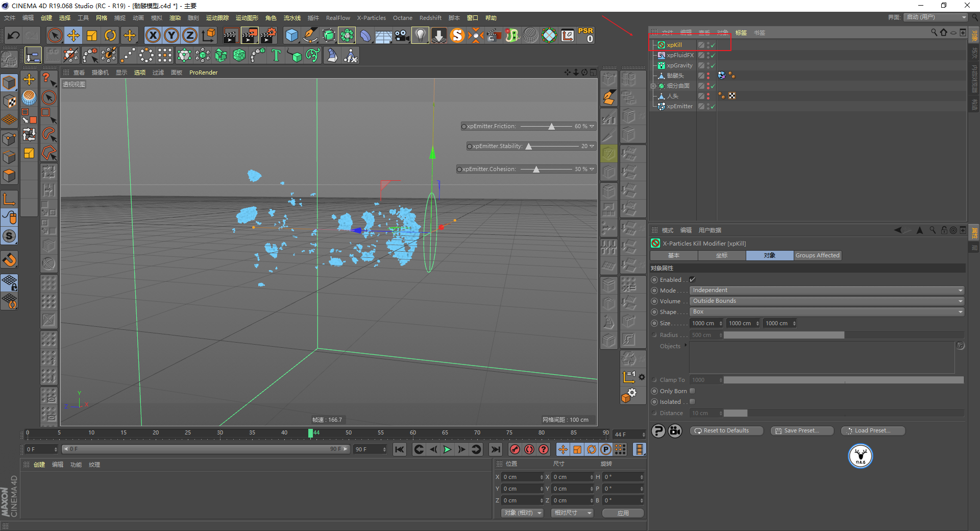Viewport: 980px width, 531px height.
Task: Open the xpEmitter.Friction HUD dropdown arrow
Action: click(592, 126)
